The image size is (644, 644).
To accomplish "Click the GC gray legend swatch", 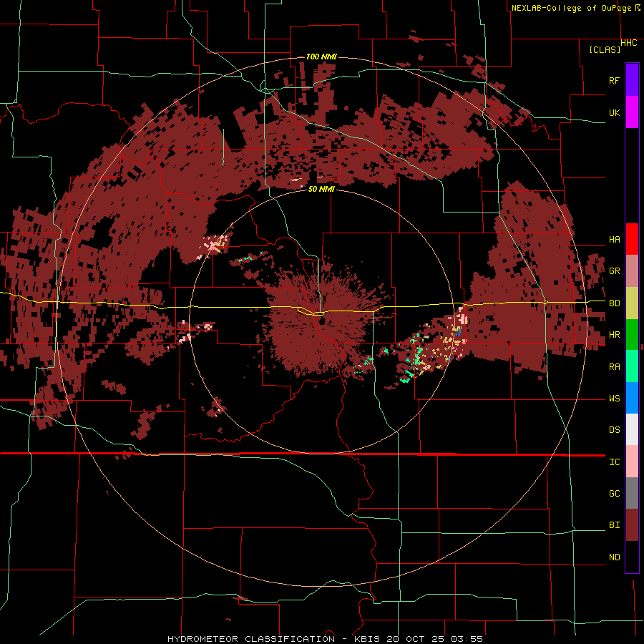I will coord(632,493).
